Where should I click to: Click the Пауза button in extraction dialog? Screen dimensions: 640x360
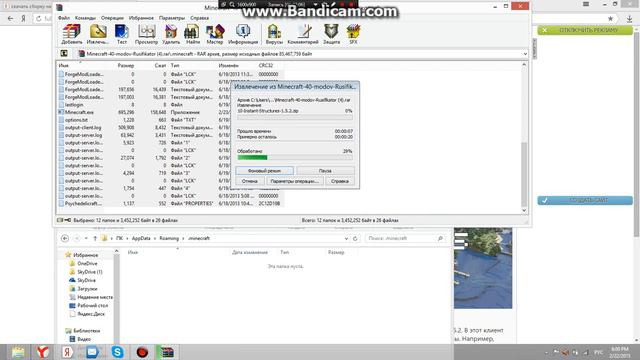click(x=325, y=171)
